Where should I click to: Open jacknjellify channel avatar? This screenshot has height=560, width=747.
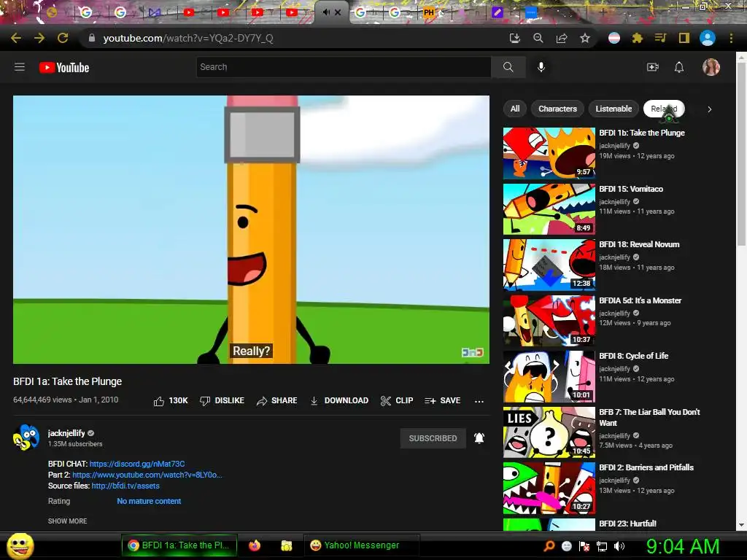[x=26, y=437]
